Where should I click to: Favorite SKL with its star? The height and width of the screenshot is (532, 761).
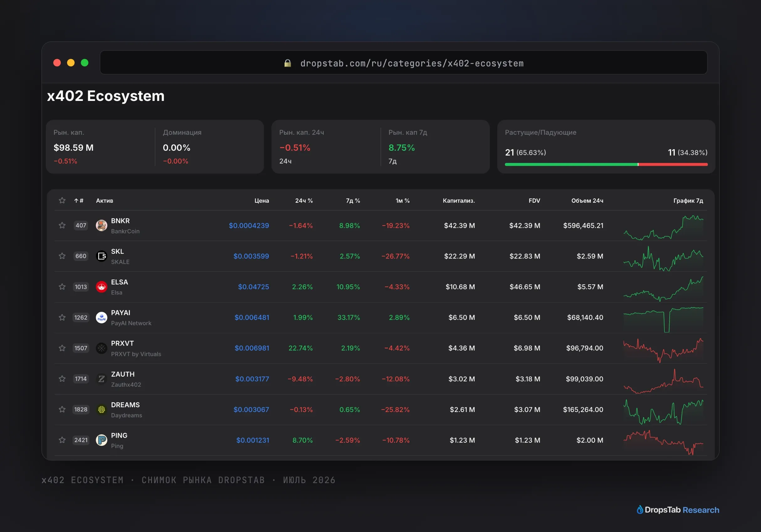(62, 256)
